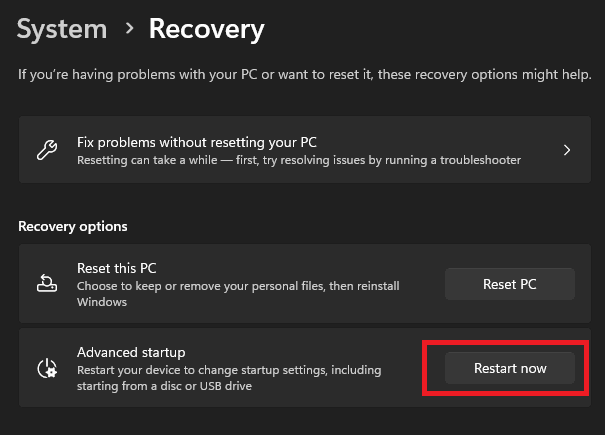Screen dimensions: 605x435
Task: Go back to System via breadcrumb
Action: coord(61,30)
